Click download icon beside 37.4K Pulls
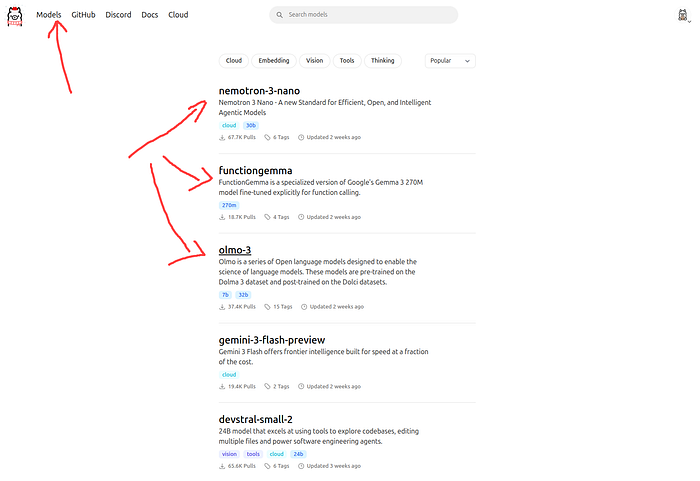The height and width of the screenshot is (481, 700). [222, 307]
